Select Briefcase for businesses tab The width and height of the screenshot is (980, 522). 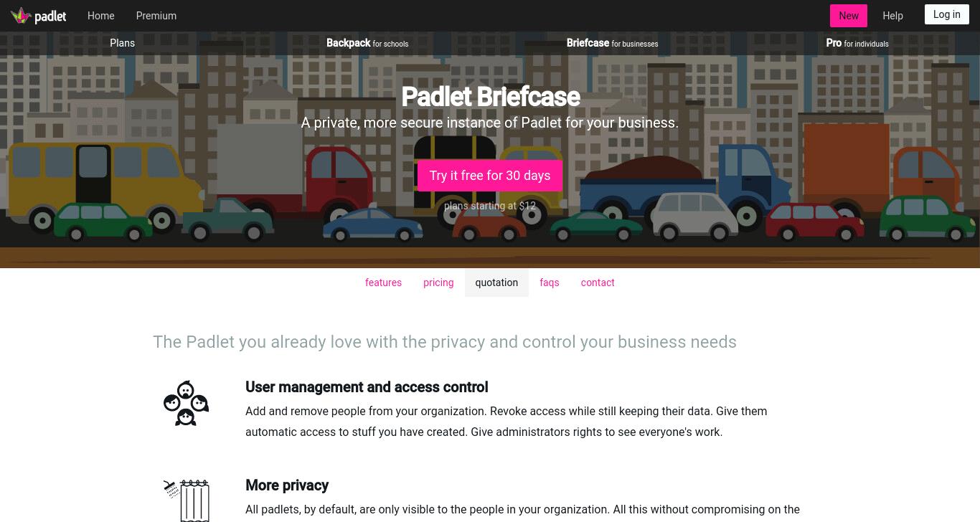click(612, 43)
